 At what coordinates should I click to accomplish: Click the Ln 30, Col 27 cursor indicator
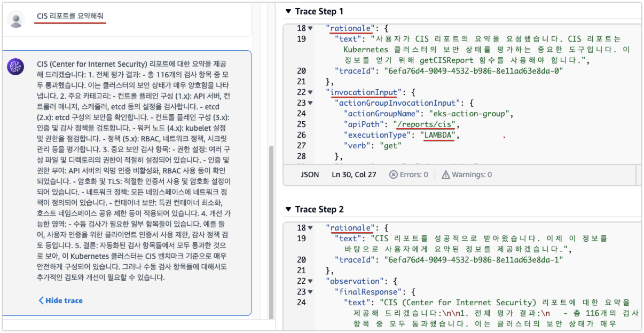354,175
